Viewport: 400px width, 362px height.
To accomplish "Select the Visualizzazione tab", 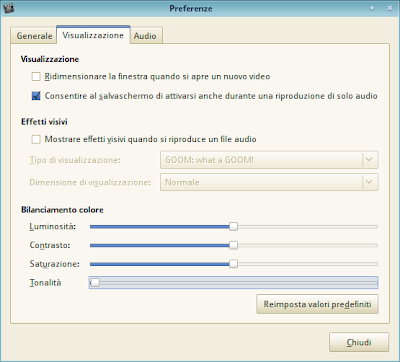I will click(93, 35).
